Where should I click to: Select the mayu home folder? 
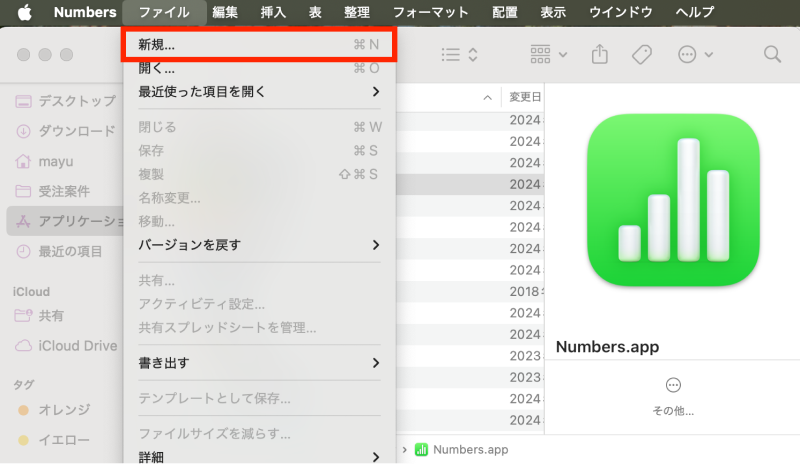coord(66,161)
